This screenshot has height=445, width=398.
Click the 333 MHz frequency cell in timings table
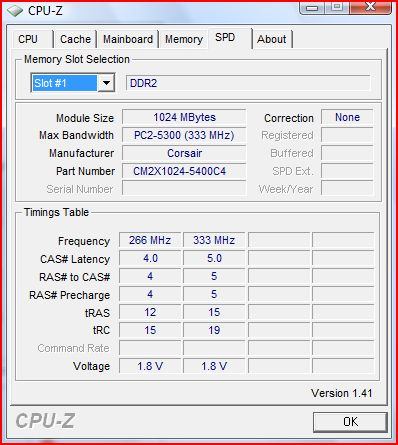click(214, 240)
